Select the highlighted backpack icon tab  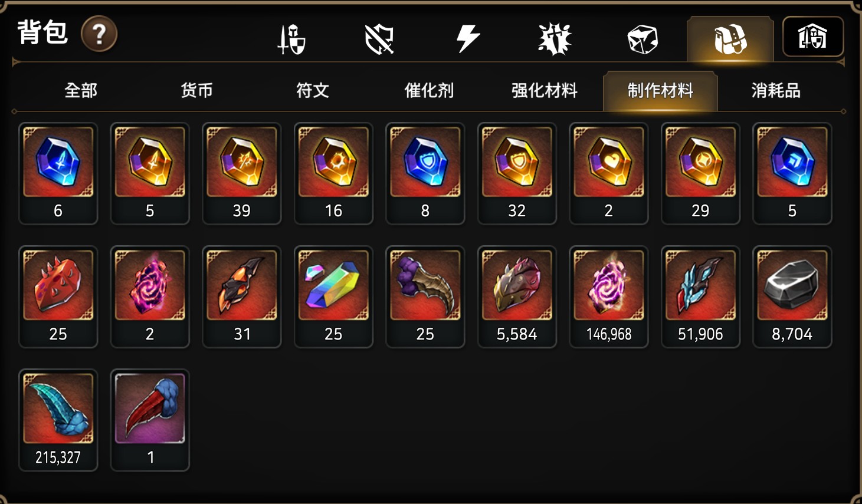click(x=730, y=39)
